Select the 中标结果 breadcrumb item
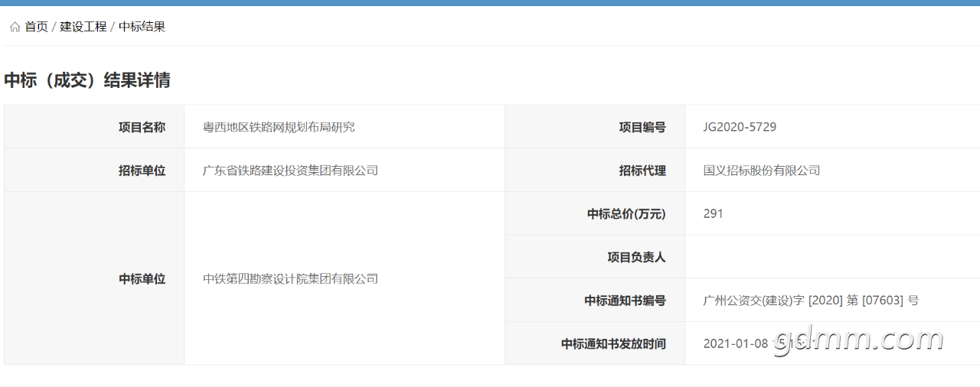 [142, 27]
